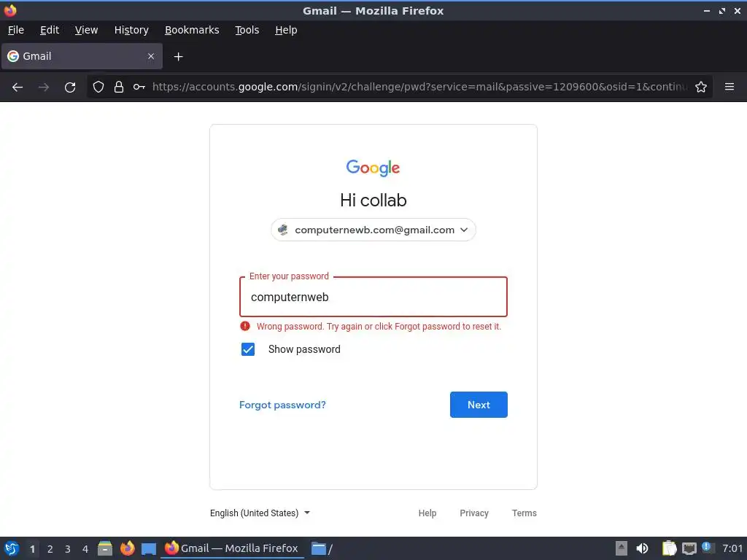Close the Gmail tab
Image resolution: width=747 pixels, height=560 pixels.
pos(151,56)
